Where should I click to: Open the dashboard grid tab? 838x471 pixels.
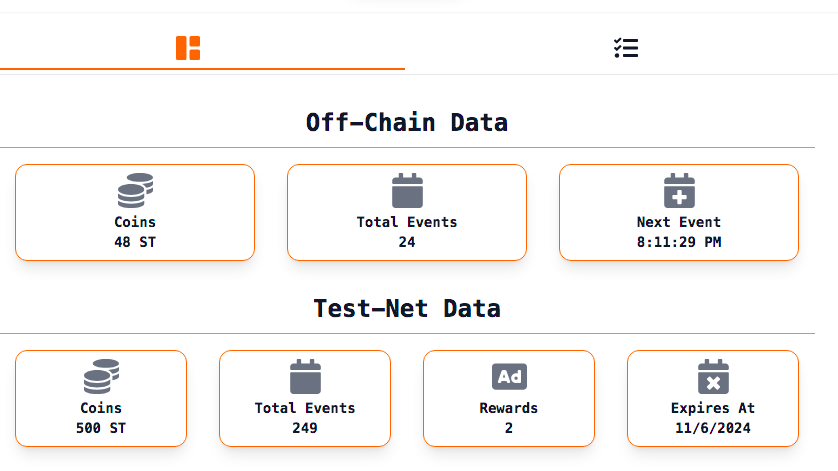[x=188, y=48]
